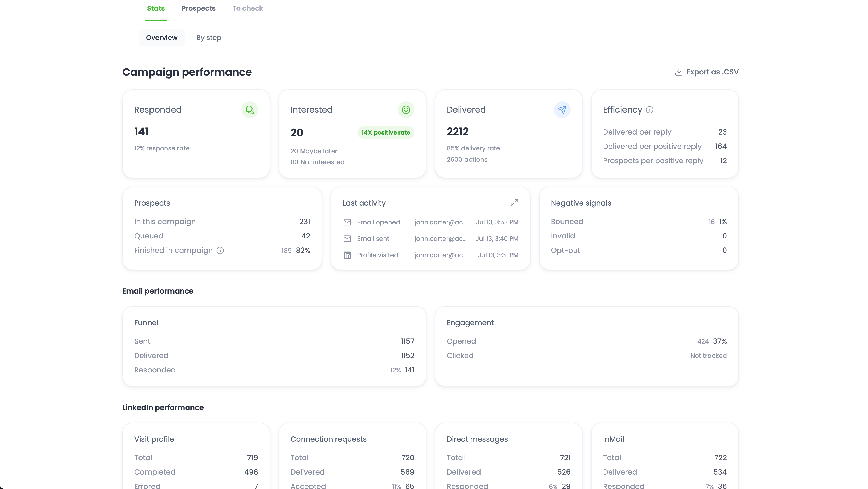The width and height of the screenshot is (868, 489).
Task: Click Prospects per positive reply row
Action: [x=665, y=161]
